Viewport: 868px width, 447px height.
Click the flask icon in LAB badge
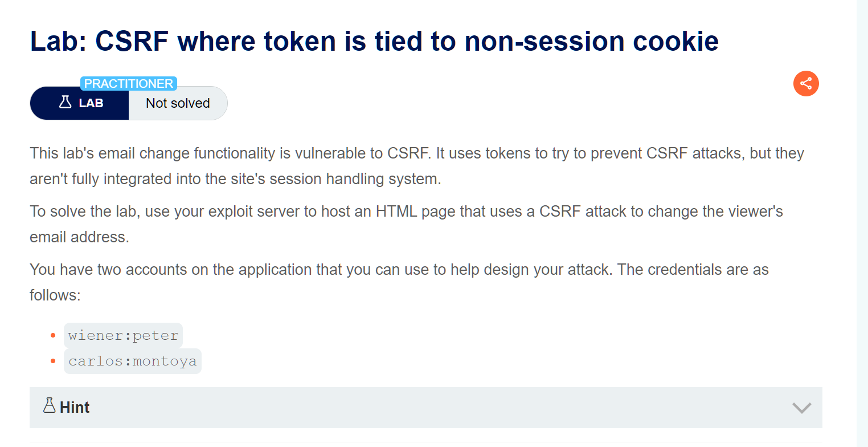[x=65, y=103]
